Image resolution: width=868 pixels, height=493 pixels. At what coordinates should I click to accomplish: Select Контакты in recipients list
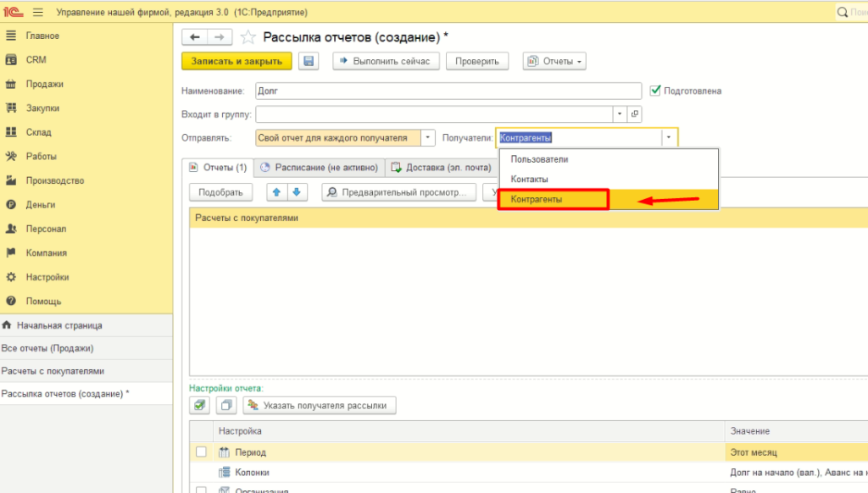(x=609, y=180)
